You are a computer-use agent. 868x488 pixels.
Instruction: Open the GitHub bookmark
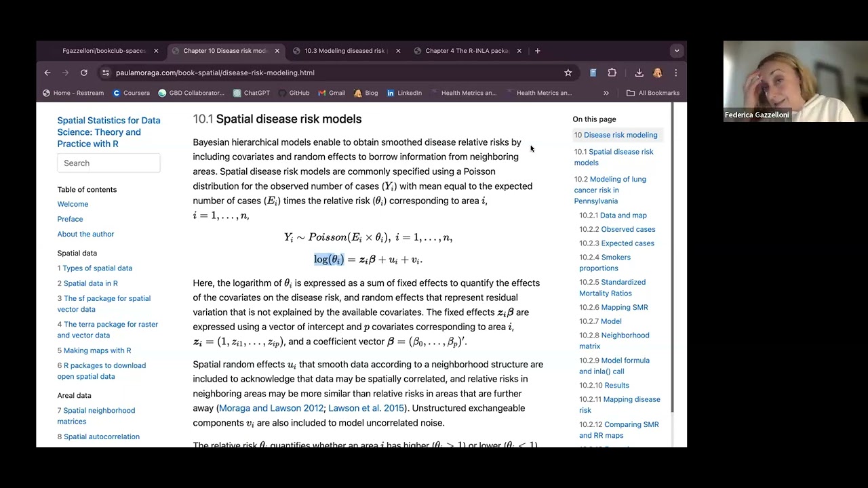[x=294, y=93]
